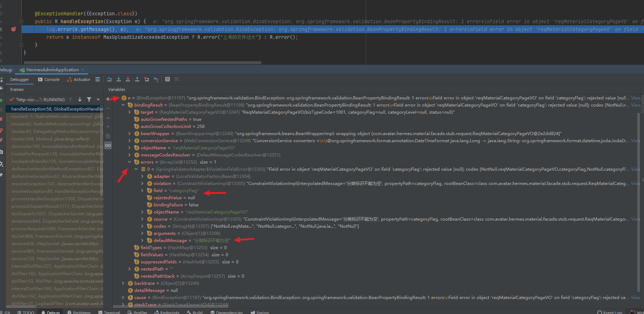Click the Step Over toolbar icon
The height and width of the screenshot is (314, 644).
(x=109, y=79)
